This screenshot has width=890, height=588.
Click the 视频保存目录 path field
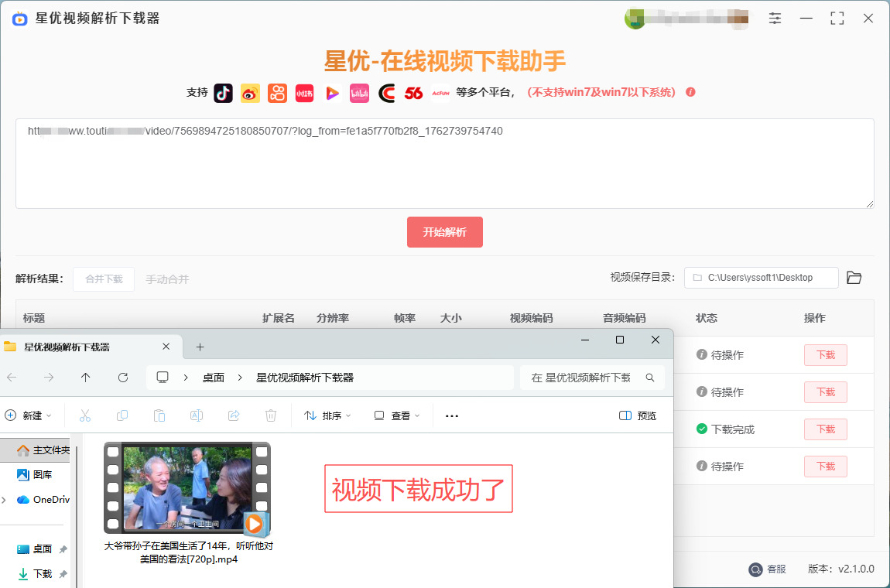click(x=762, y=278)
